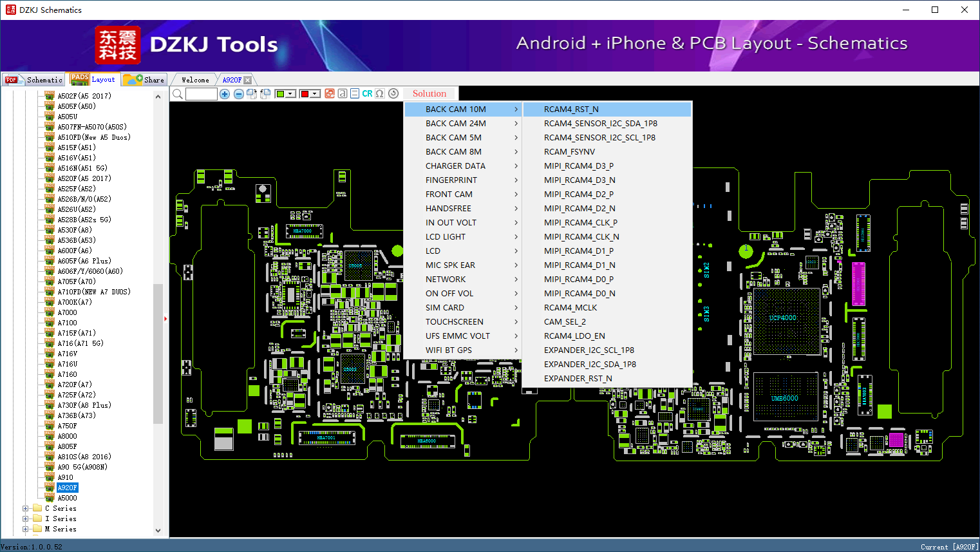Select A600F (A6) in the tree
The height and width of the screenshot is (552, 980).
click(x=75, y=251)
